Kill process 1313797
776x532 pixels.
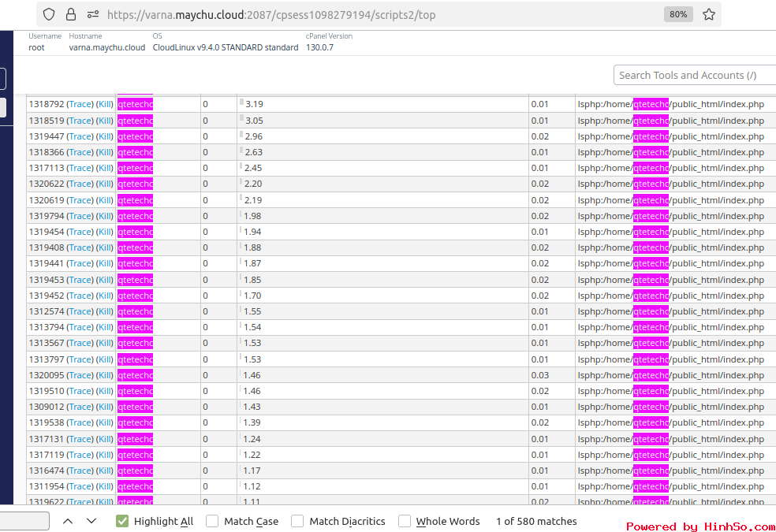coord(104,359)
